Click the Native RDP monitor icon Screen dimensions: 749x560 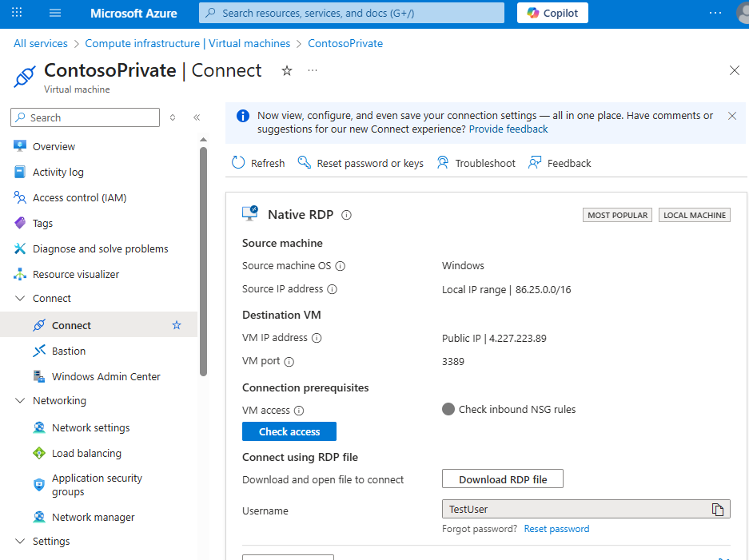[250, 214]
